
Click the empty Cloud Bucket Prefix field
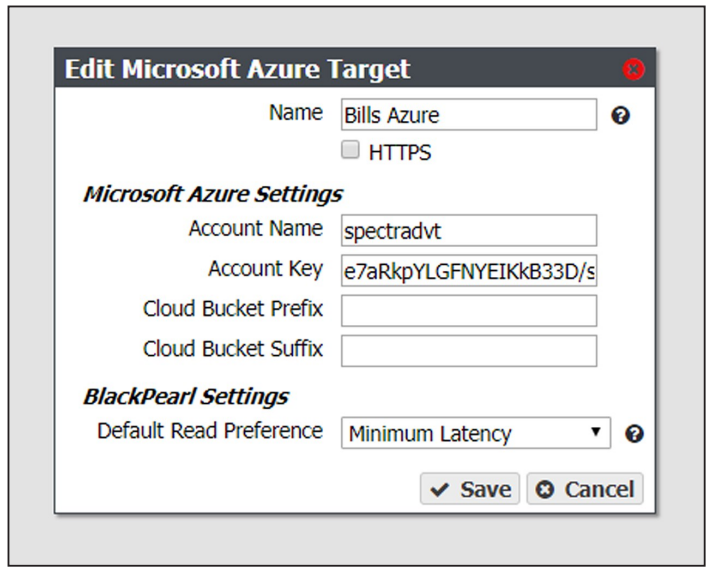469,311
